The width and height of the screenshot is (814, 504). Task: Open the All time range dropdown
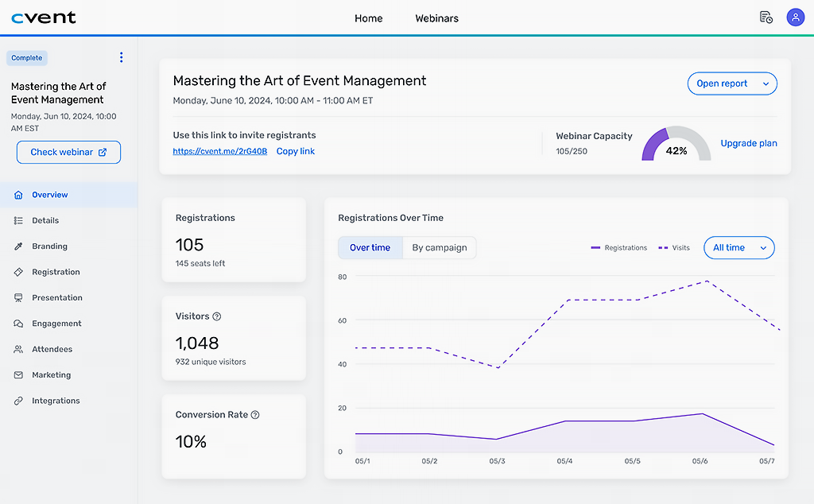[738, 247]
